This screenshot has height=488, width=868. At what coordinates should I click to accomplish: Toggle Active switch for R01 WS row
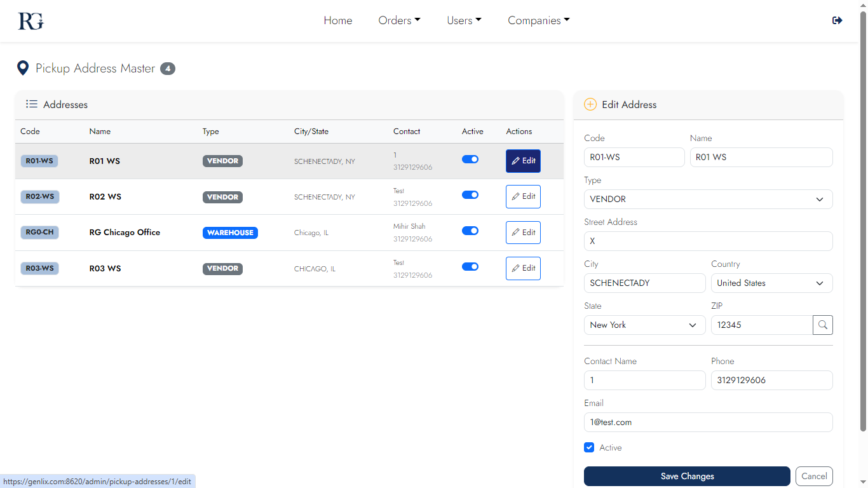470,159
